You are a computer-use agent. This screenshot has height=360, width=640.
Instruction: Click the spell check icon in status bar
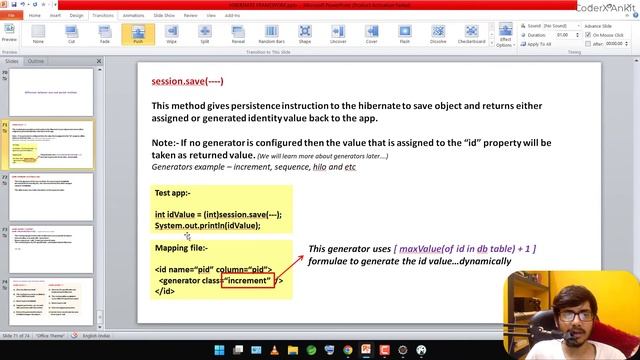[74, 336]
